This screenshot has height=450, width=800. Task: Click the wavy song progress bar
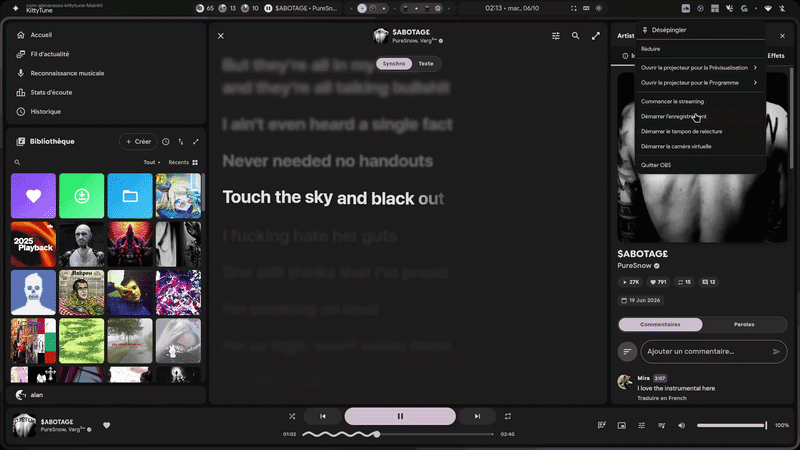pos(398,434)
